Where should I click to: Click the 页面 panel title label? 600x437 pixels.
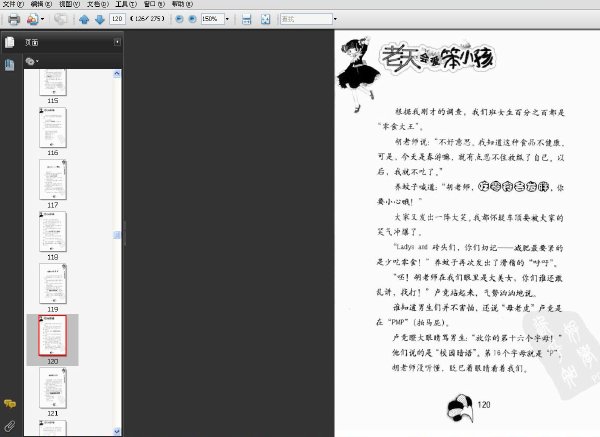(x=32, y=42)
